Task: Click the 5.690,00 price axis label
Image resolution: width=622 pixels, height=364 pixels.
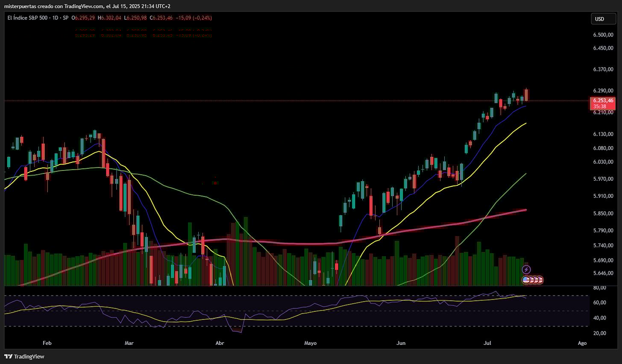Action: tap(603, 260)
